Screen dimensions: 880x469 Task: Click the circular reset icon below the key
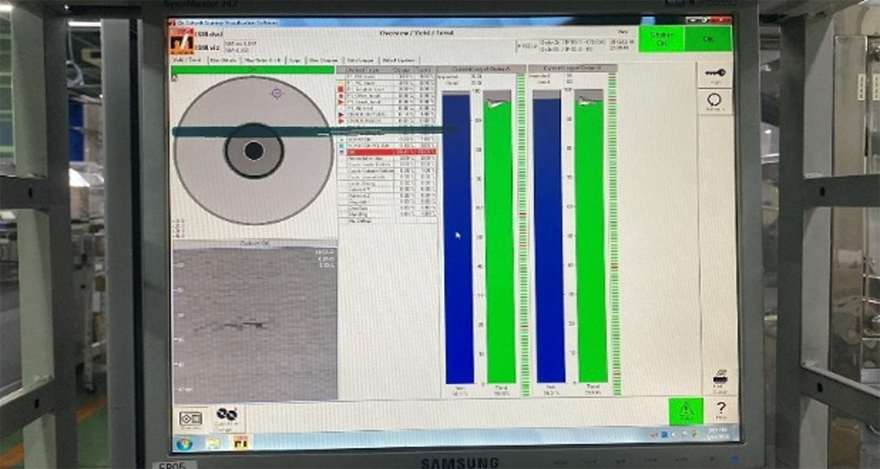click(714, 101)
